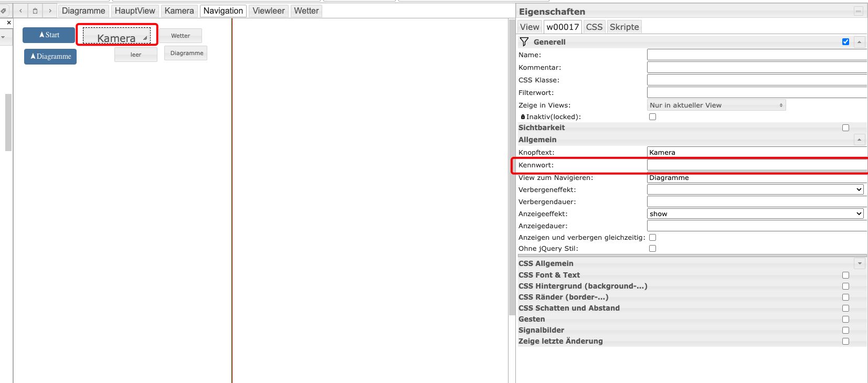Enable the Inaktiv(locked) checkbox

pos(652,117)
